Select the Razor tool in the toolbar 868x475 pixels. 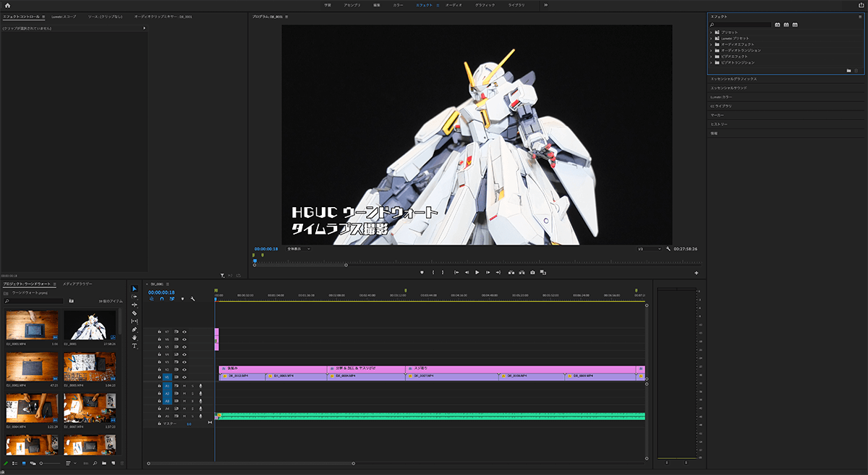[x=135, y=313]
